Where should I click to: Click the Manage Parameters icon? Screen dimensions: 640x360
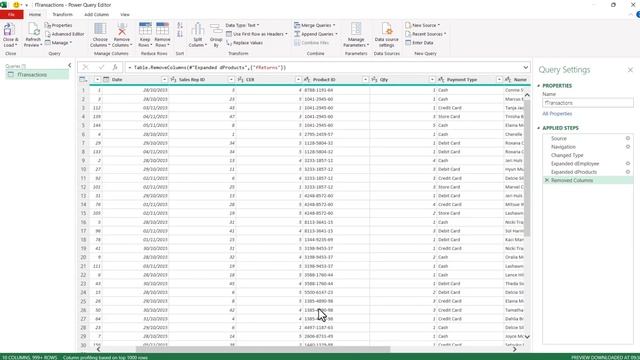coord(356,29)
